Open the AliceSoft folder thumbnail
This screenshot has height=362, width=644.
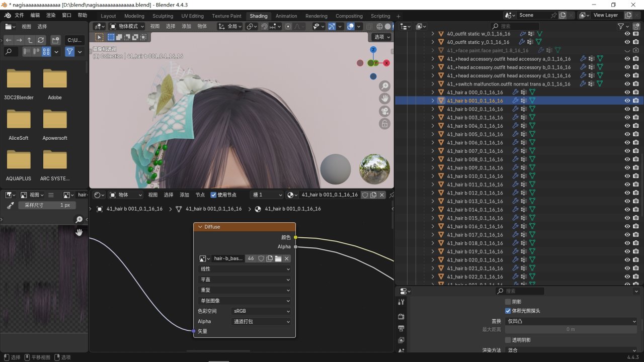pyautogui.click(x=19, y=120)
